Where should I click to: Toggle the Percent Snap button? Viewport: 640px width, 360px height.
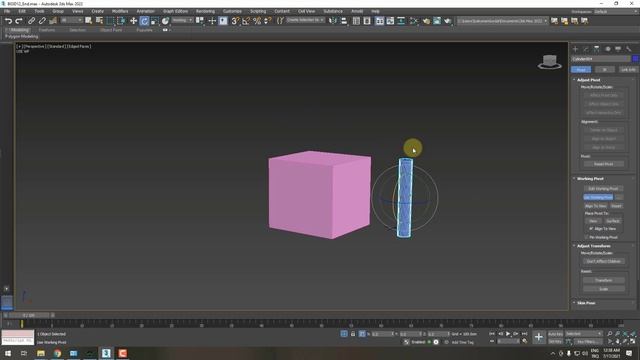[x=257, y=21]
